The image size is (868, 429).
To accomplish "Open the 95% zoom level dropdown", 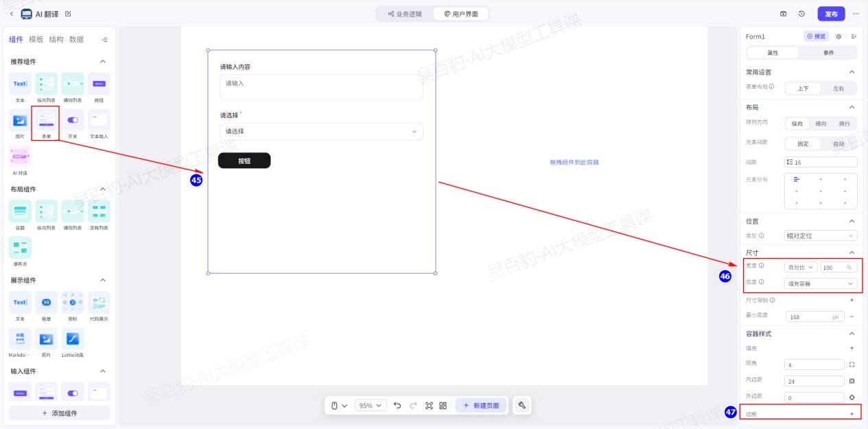I will coord(371,406).
